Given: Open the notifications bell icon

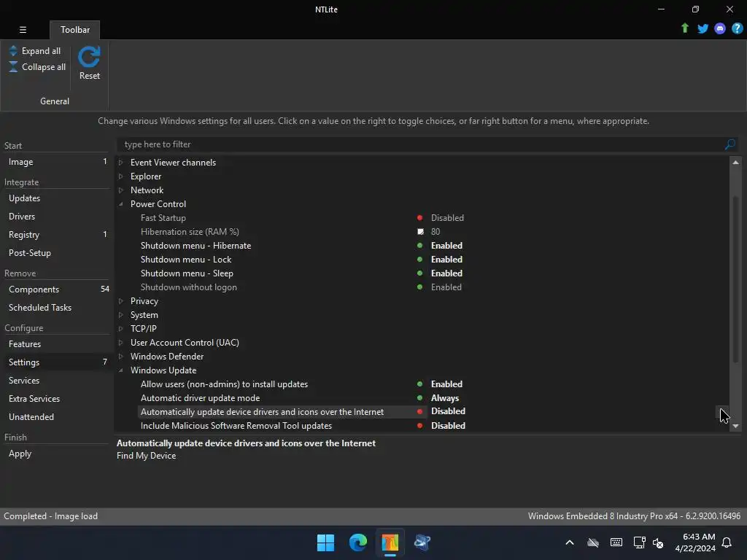Looking at the screenshot, I should coord(727,542).
